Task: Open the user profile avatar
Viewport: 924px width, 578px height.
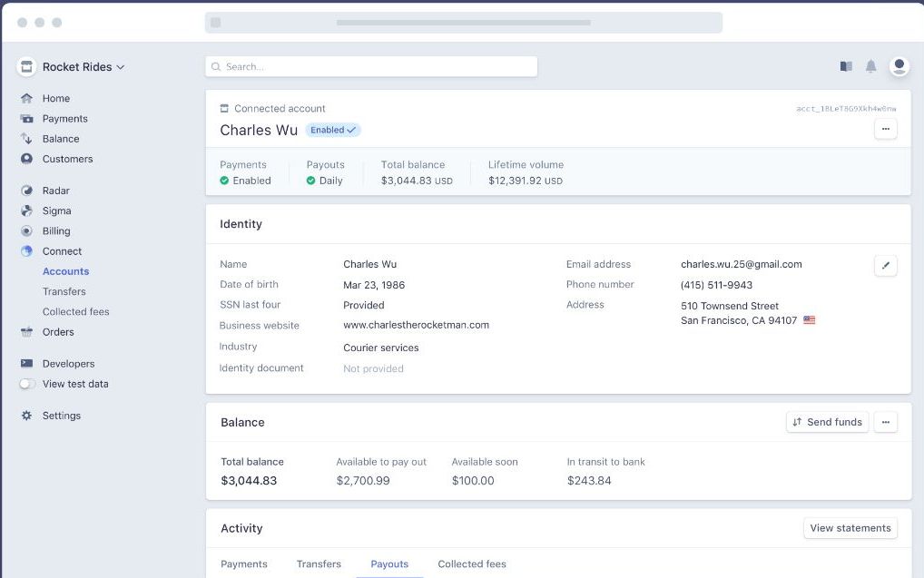Action: pyautogui.click(x=899, y=65)
